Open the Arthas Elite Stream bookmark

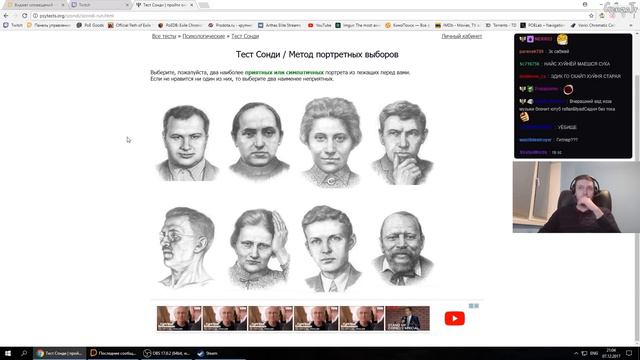point(280,25)
